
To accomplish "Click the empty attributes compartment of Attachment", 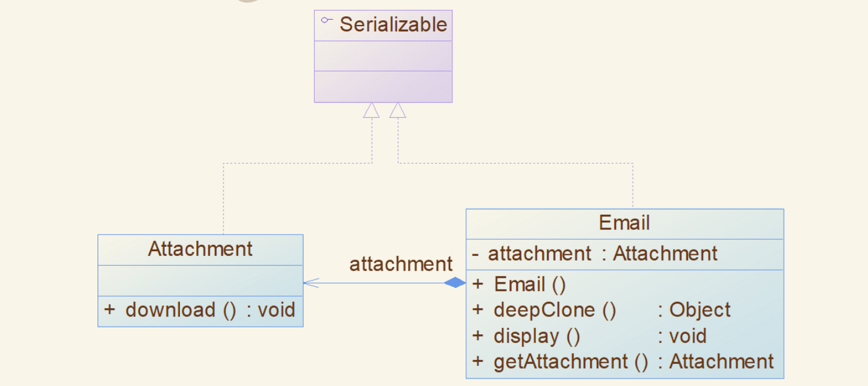I will point(200,281).
